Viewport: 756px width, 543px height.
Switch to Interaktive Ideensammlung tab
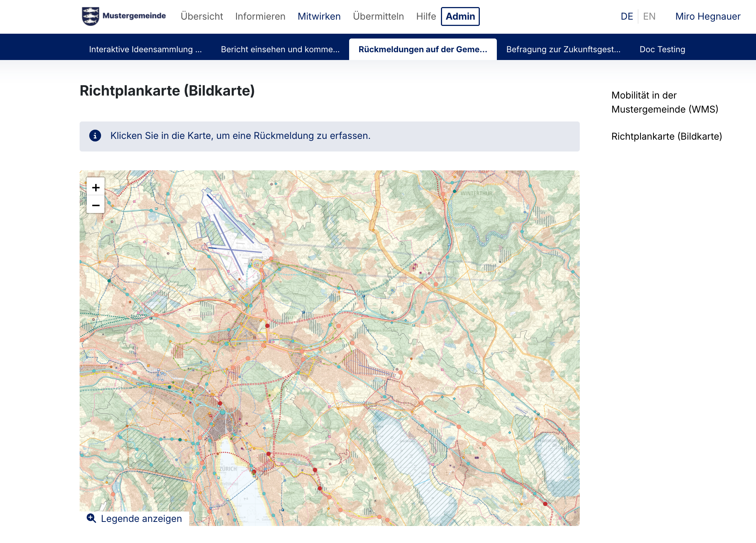click(145, 49)
